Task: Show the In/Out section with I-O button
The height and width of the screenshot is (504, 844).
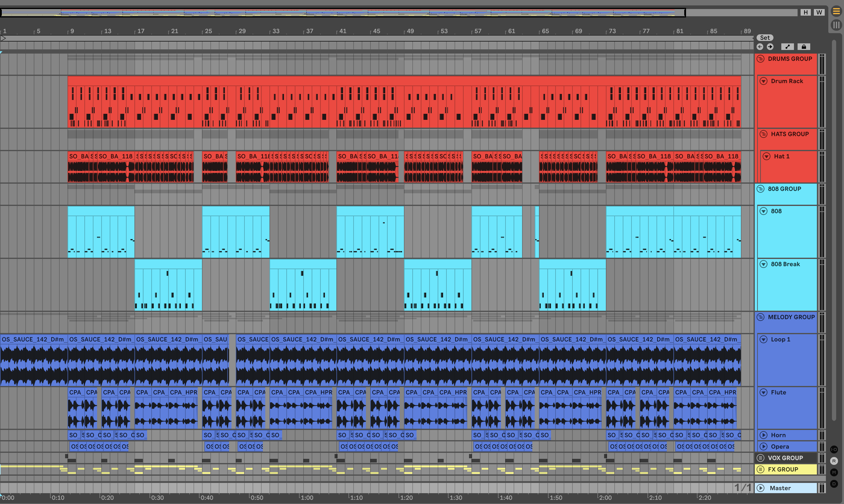Action: point(834,449)
